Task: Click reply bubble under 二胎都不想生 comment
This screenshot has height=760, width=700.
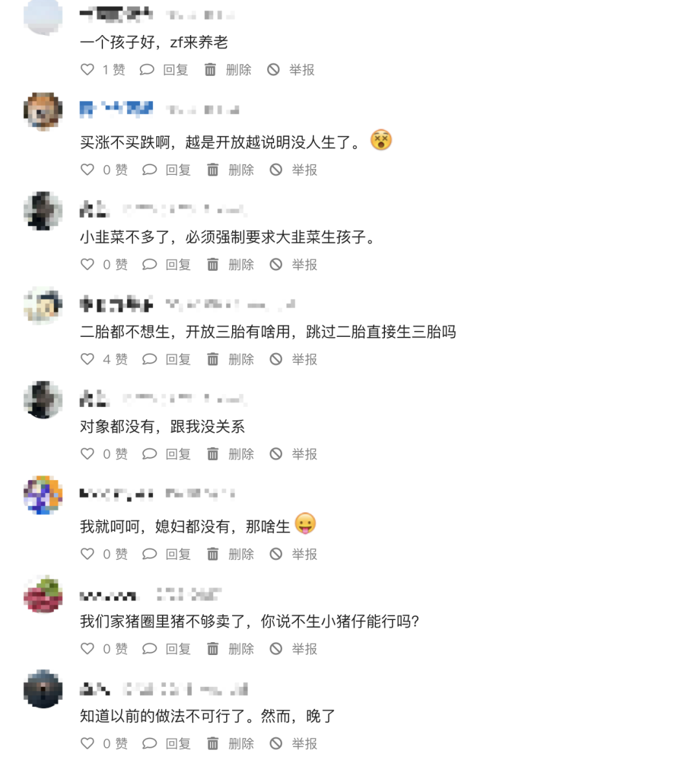Action: coord(149,359)
